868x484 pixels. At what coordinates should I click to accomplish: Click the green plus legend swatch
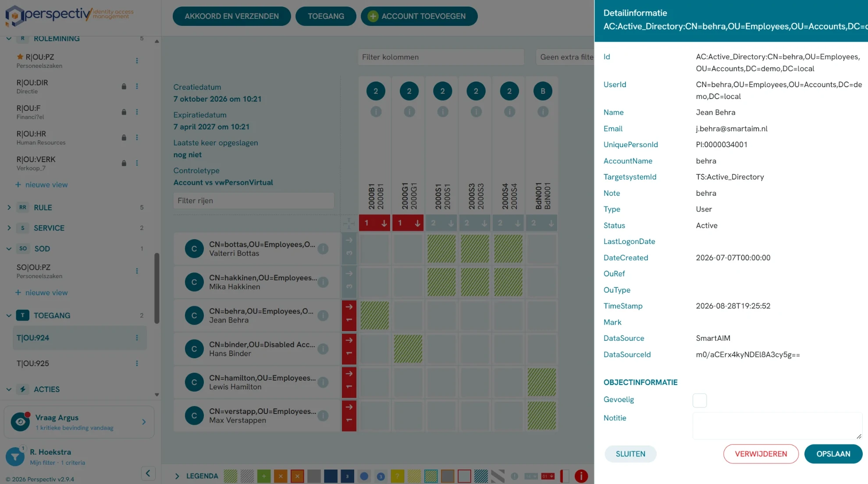(x=264, y=476)
